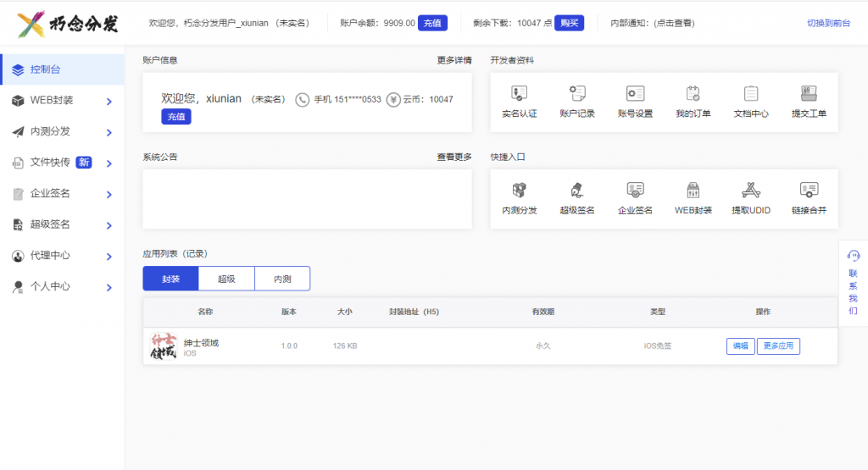
Task: Click the iOS免签 type cell
Action: pos(657,346)
